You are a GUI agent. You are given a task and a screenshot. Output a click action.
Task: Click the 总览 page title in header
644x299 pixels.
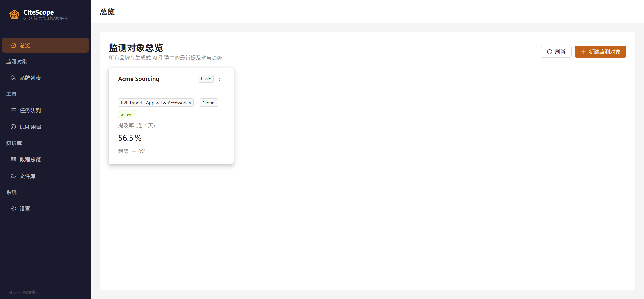[x=107, y=12]
